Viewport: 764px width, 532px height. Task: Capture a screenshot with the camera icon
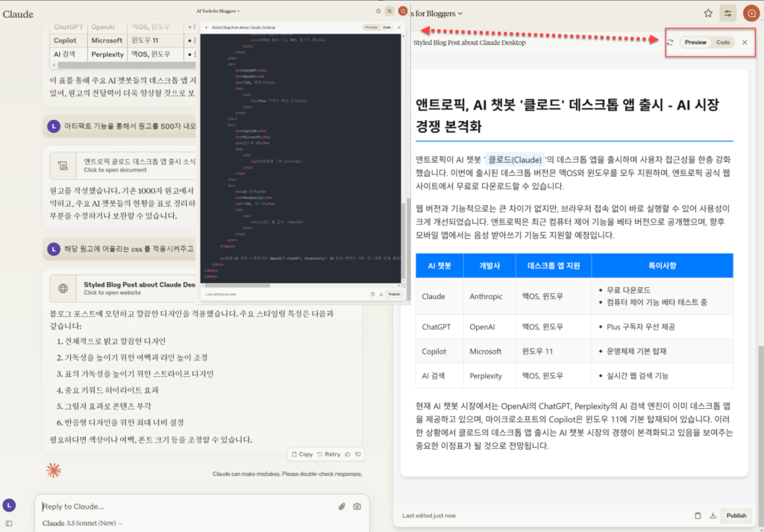click(x=357, y=507)
